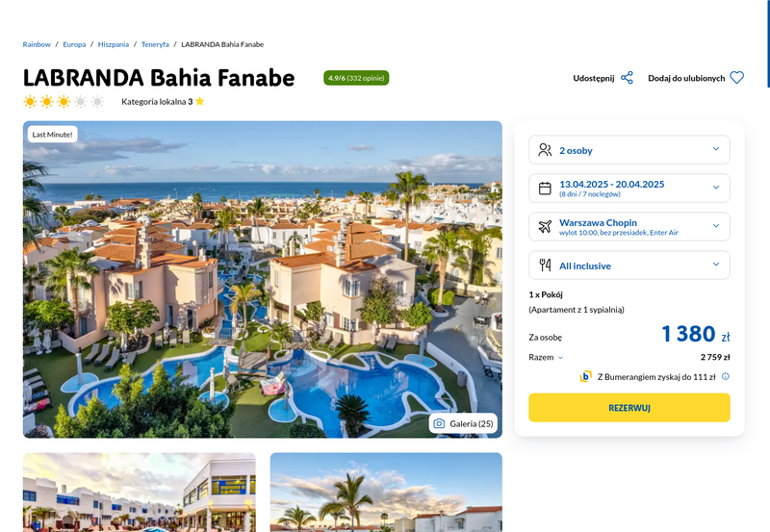
Task: Click the heart icon to add to favorites
Action: click(x=736, y=78)
